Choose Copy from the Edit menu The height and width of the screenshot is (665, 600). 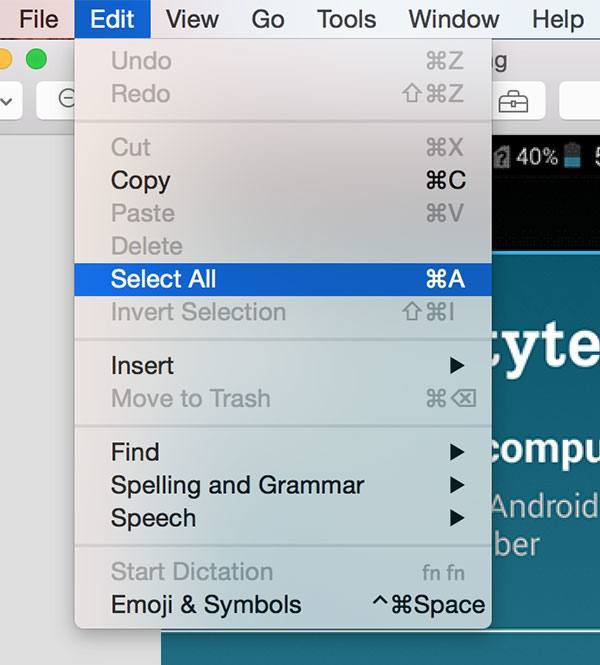[283, 180]
